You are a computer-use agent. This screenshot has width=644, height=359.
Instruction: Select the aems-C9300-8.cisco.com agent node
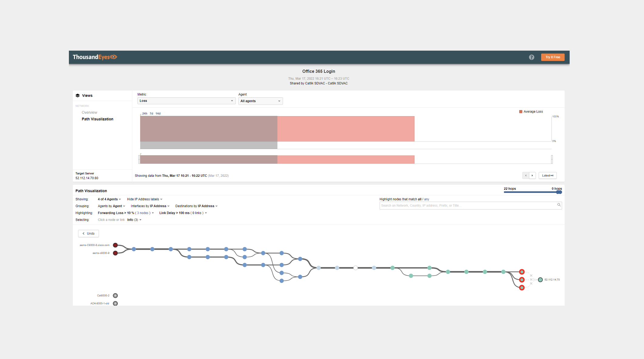tap(115, 245)
